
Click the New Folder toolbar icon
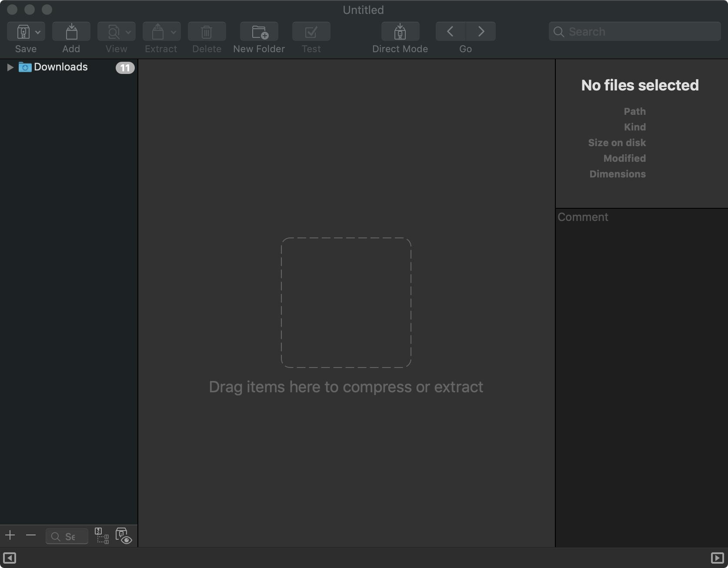[259, 32]
